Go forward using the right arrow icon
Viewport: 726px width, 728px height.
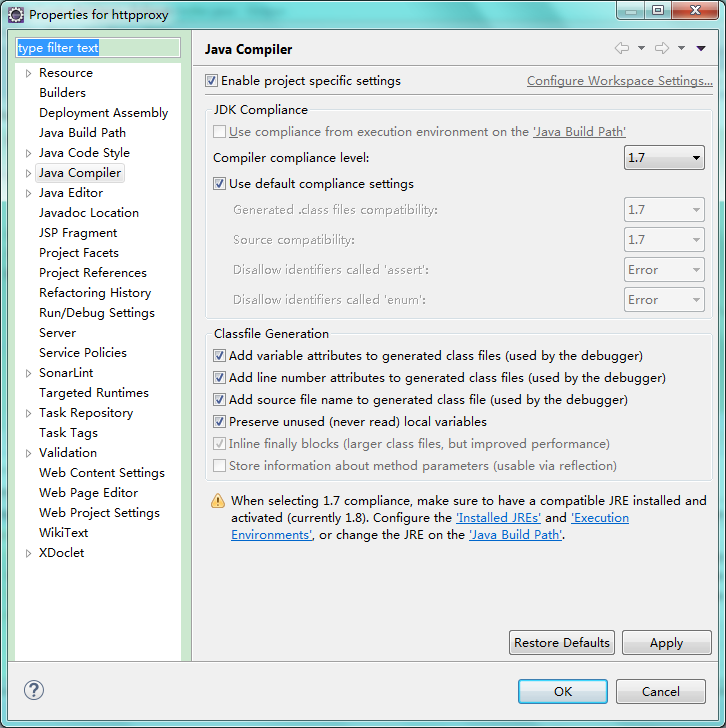[x=662, y=48]
